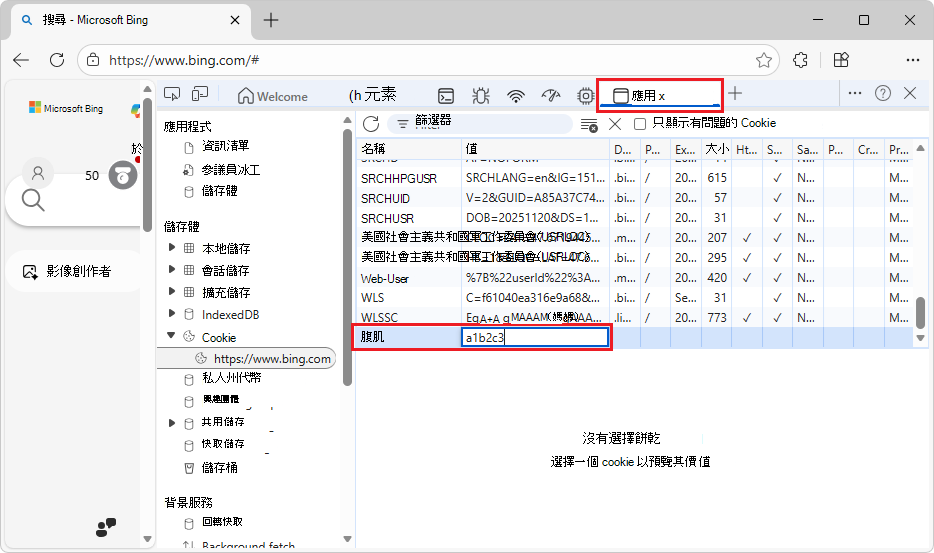The height and width of the screenshot is (553, 934).
Task: Expand the IndexedDB tree node
Action: 172,313
